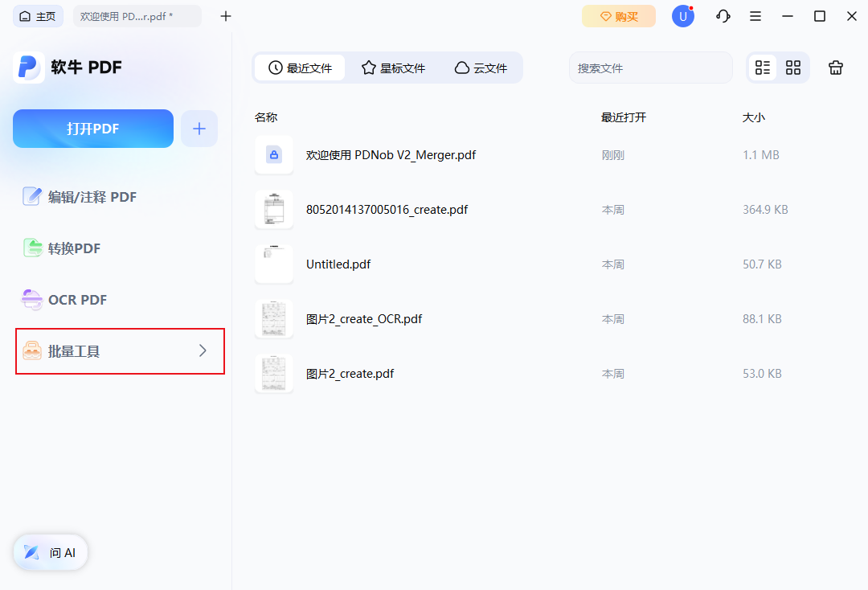Click thumbnail of Untitled.pdf
868x590 pixels.
tap(274, 264)
